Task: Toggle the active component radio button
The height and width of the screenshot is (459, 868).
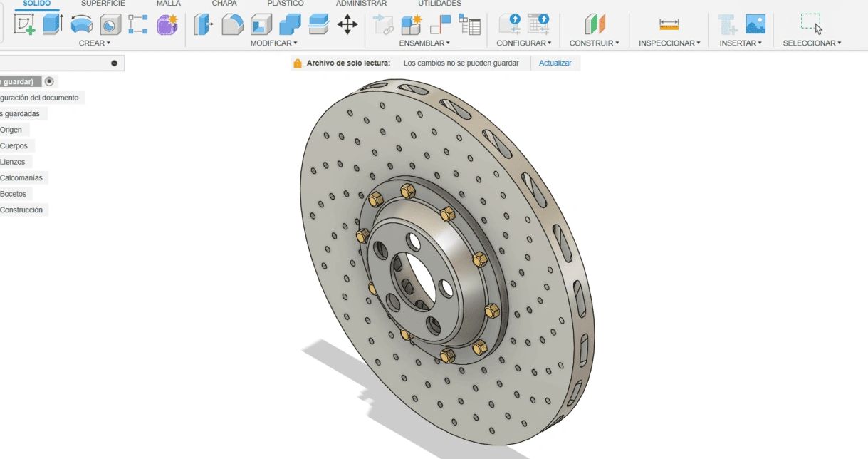Action: click(x=49, y=81)
